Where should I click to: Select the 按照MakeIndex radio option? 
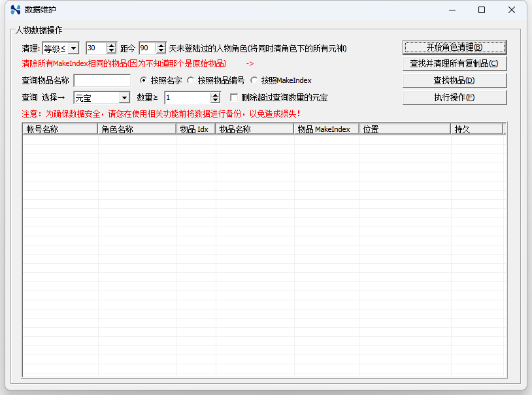click(254, 81)
